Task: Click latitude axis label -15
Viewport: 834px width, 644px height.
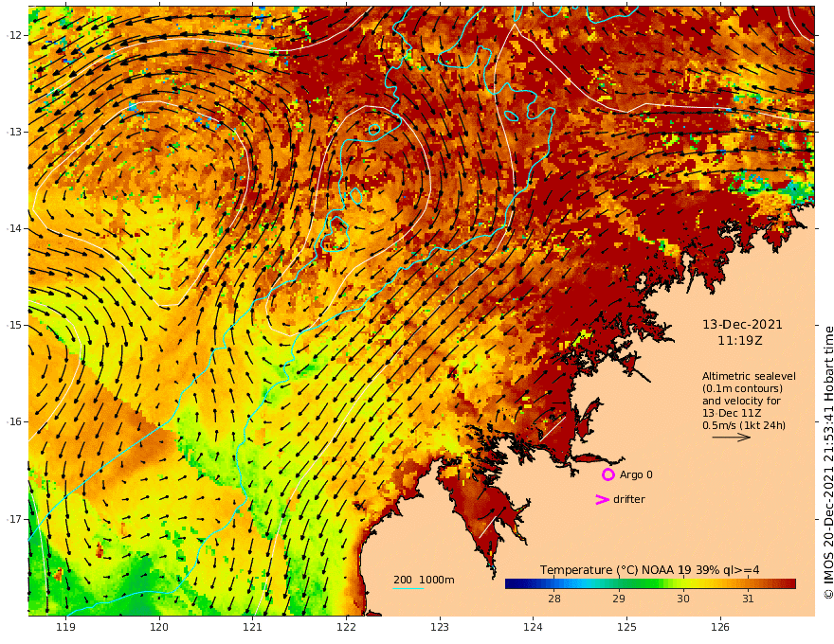Action: click(14, 325)
